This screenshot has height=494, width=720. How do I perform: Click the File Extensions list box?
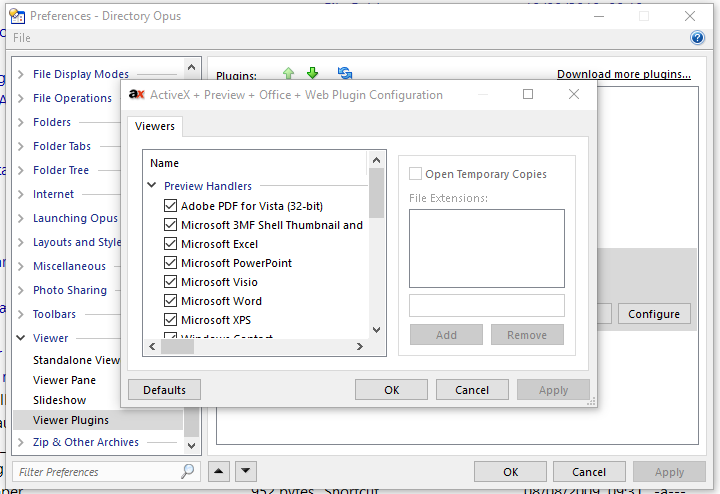point(487,248)
